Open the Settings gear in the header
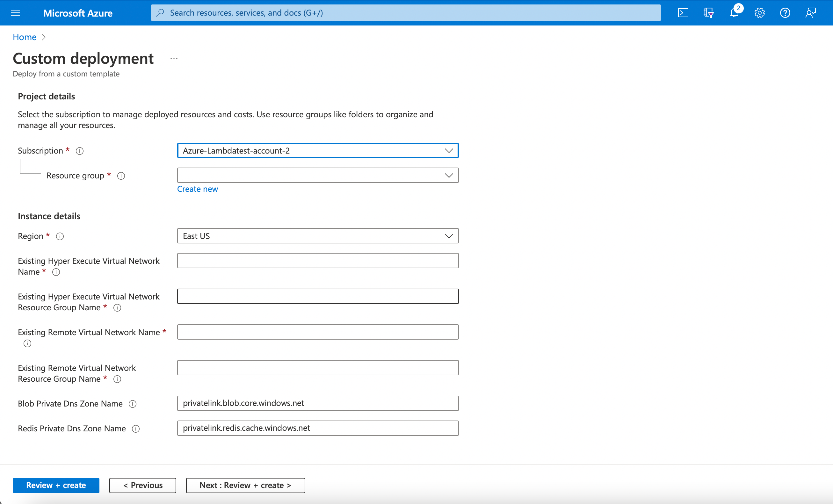Viewport: 833px width, 504px height. click(759, 13)
